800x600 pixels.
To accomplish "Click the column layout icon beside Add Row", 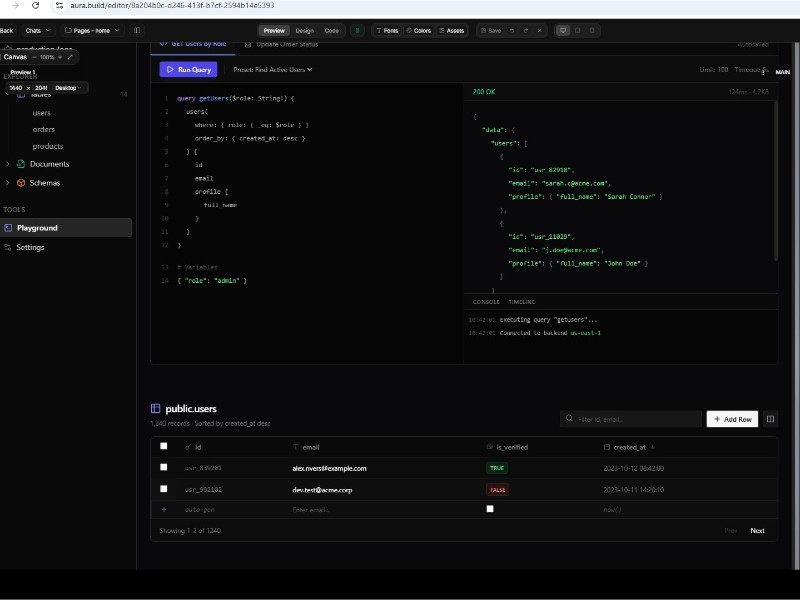I will point(770,419).
